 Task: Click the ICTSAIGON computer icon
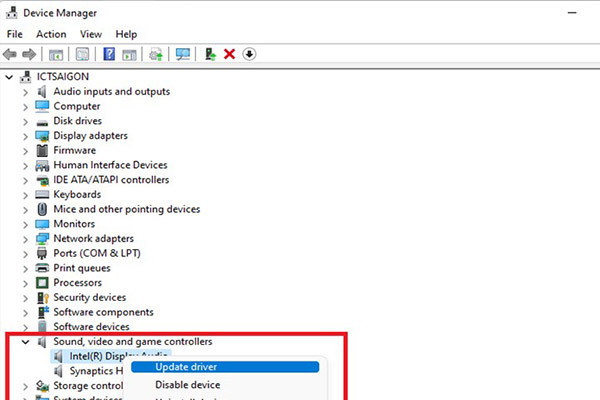click(x=26, y=77)
